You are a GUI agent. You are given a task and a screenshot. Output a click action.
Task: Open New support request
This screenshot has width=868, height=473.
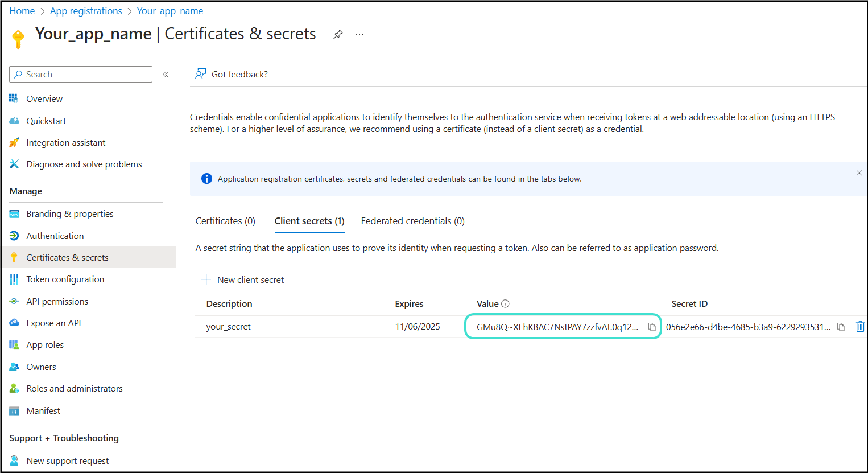[x=68, y=460]
